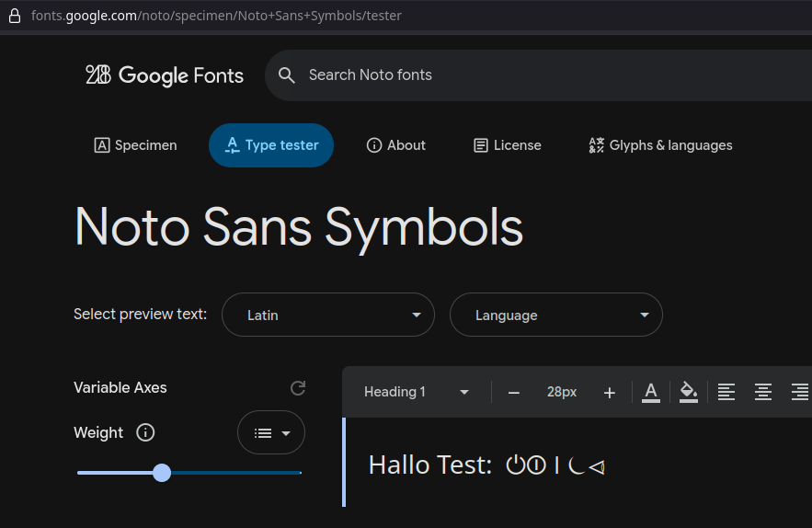Click the search magnifier icon
Image resolution: width=812 pixels, height=528 pixels.
(287, 75)
